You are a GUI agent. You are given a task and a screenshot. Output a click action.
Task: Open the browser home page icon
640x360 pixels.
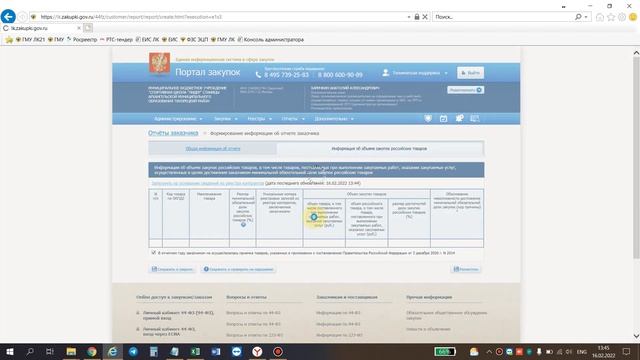click(600, 17)
